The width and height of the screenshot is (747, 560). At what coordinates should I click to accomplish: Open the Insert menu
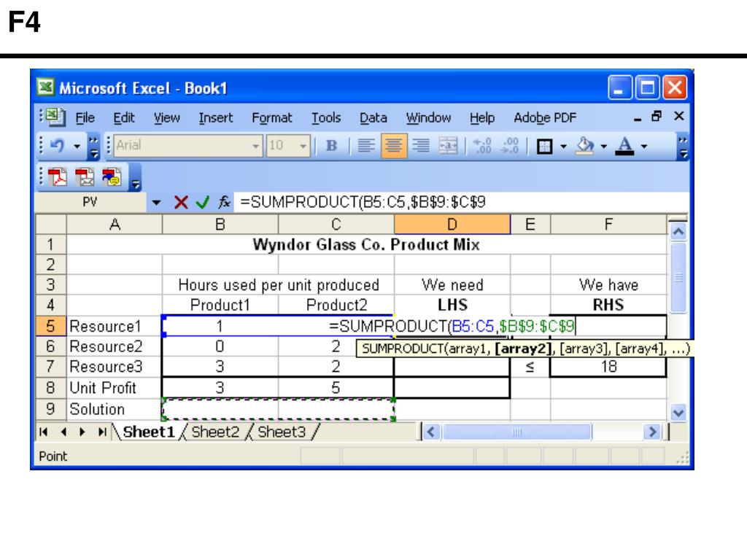click(x=216, y=117)
